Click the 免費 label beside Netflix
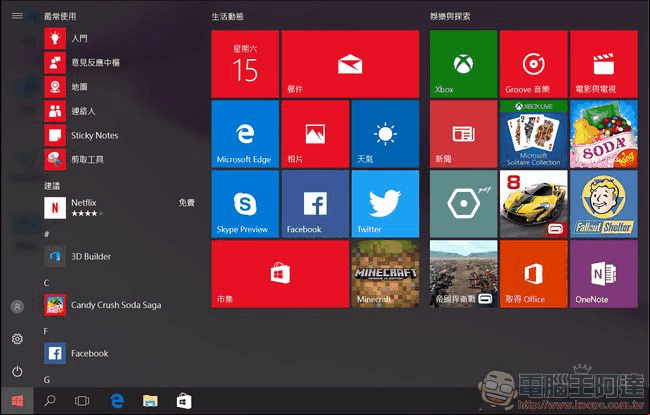The width and height of the screenshot is (650, 415). 187,203
